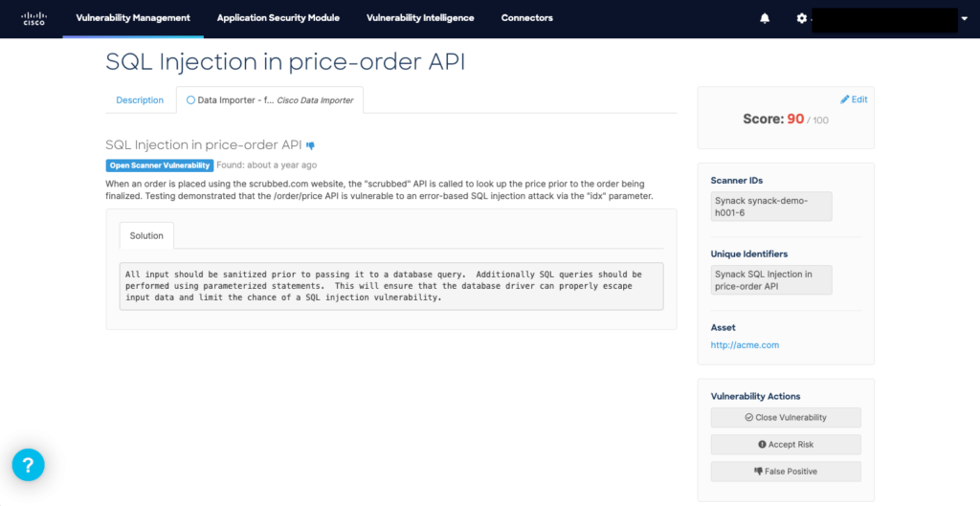Navigate to Vulnerability Intelligence
980x506 pixels.
pyautogui.click(x=420, y=18)
